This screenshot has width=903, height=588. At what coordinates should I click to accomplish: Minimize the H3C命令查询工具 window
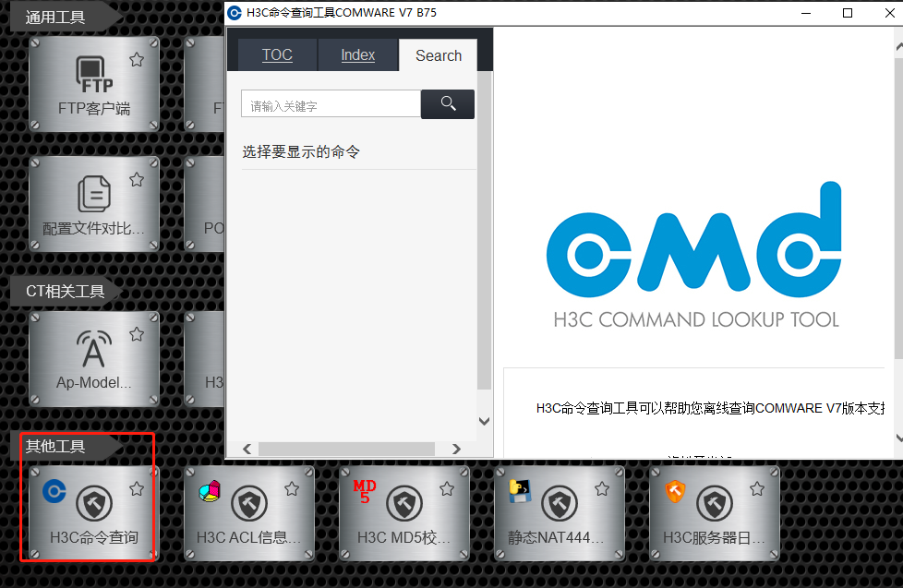(x=806, y=13)
